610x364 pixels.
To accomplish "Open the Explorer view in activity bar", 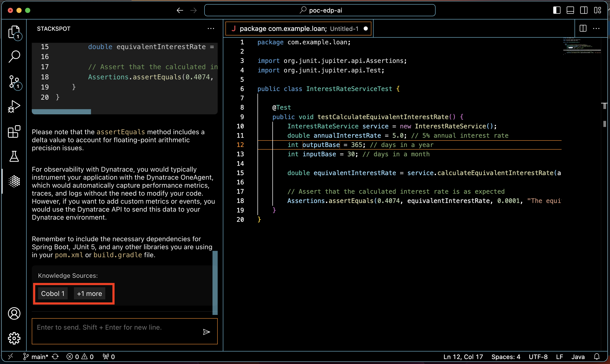I will [14, 32].
